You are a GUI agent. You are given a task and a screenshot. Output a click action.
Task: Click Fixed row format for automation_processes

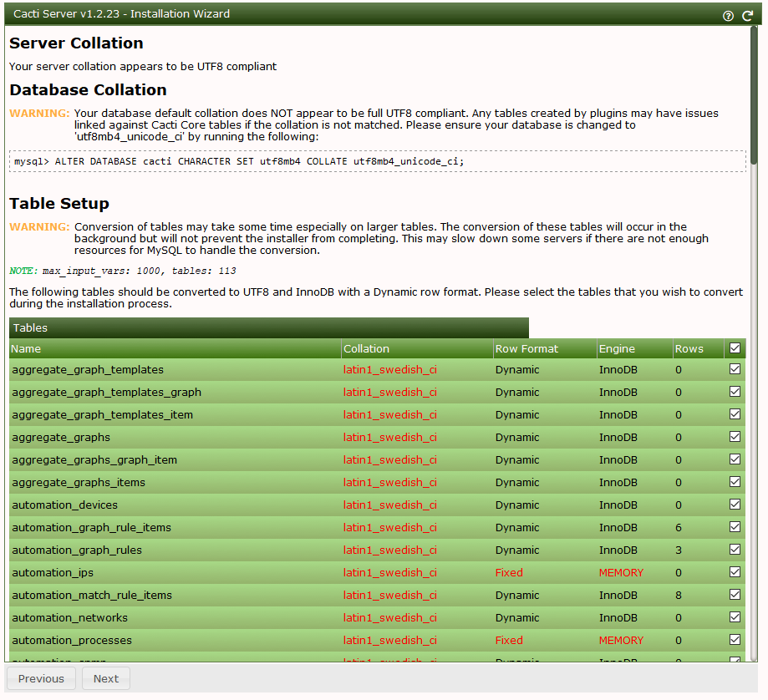509,640
